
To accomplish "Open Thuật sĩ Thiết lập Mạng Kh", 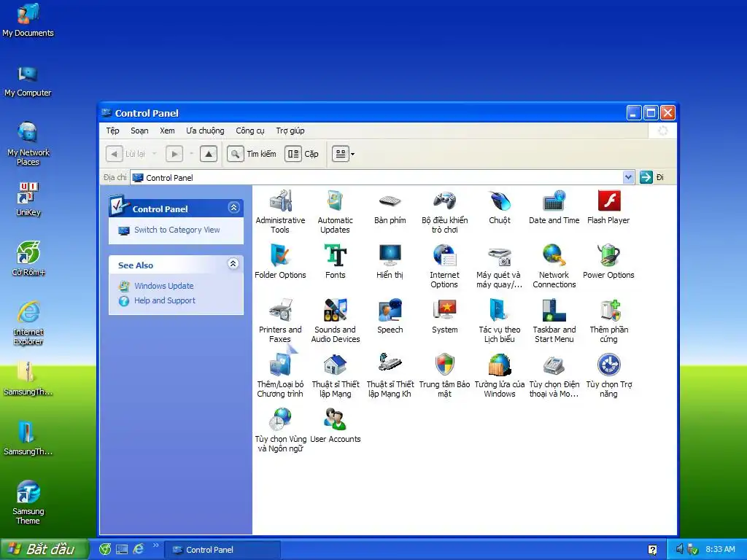I will point(390,376).
